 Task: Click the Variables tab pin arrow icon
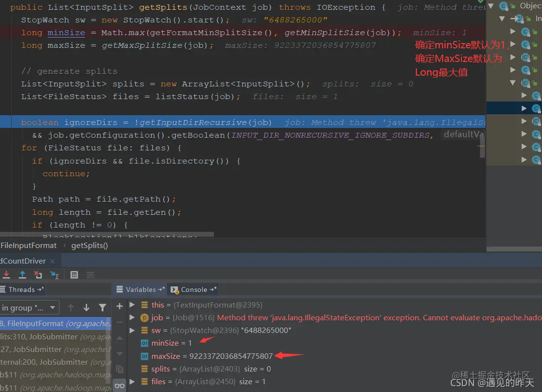tap(161, 289)
